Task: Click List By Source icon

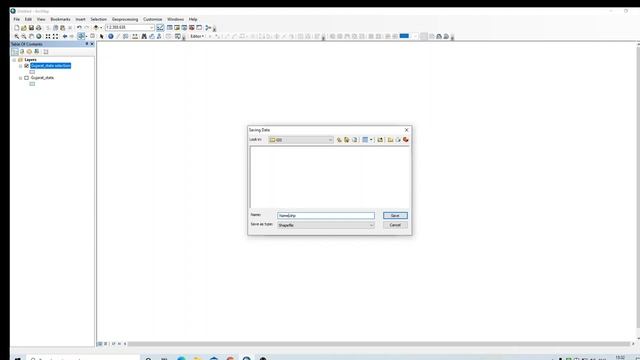Action: click(x=22, y=52)
